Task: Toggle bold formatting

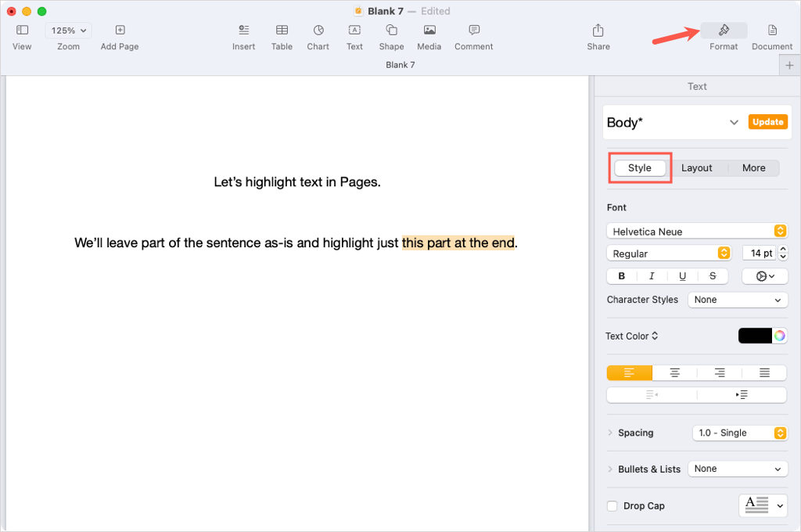Action: click(621, 275)
